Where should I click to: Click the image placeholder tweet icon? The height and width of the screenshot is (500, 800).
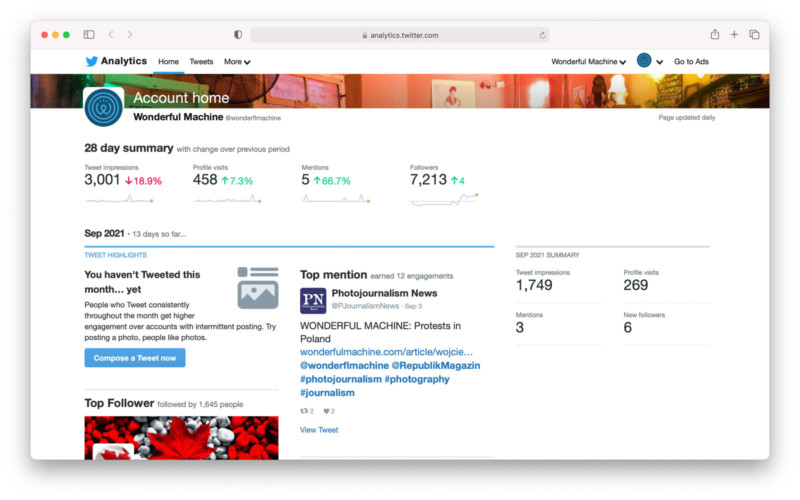click(258, 288)
